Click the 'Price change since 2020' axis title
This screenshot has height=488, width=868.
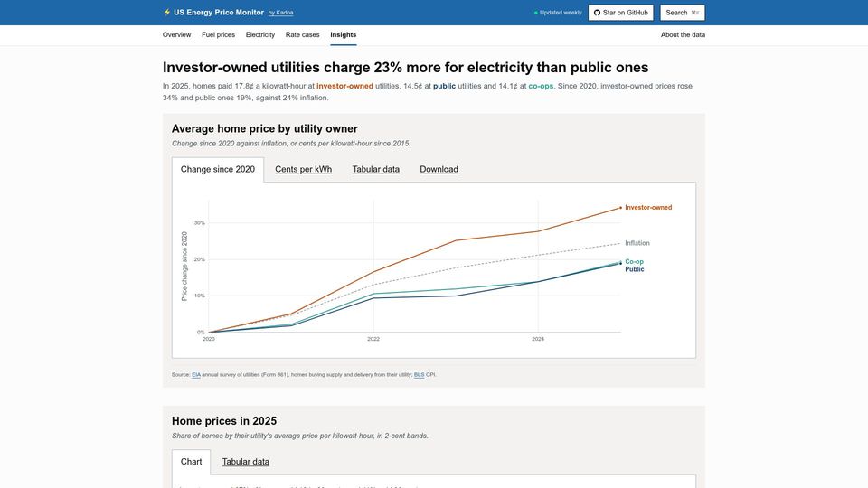(184, 266)
